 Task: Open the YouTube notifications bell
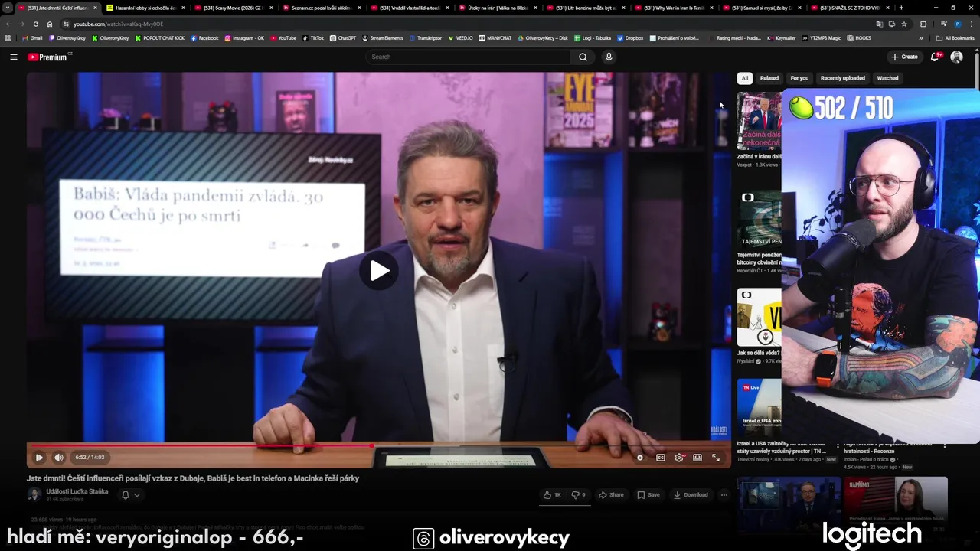936,57
